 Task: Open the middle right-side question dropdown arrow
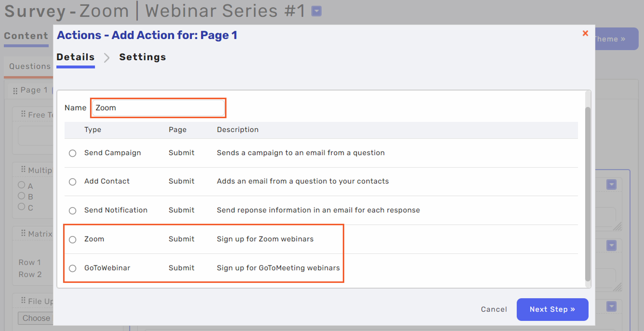(611, 246)
